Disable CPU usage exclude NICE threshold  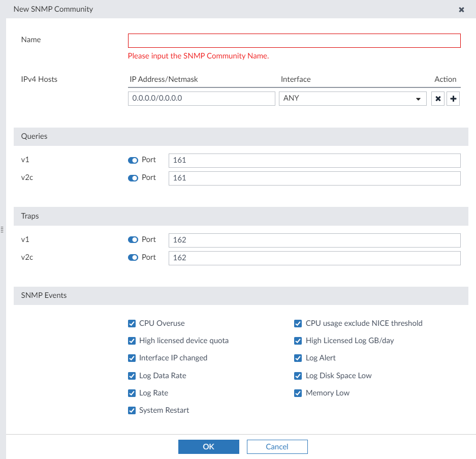click(x=298, y=323)
